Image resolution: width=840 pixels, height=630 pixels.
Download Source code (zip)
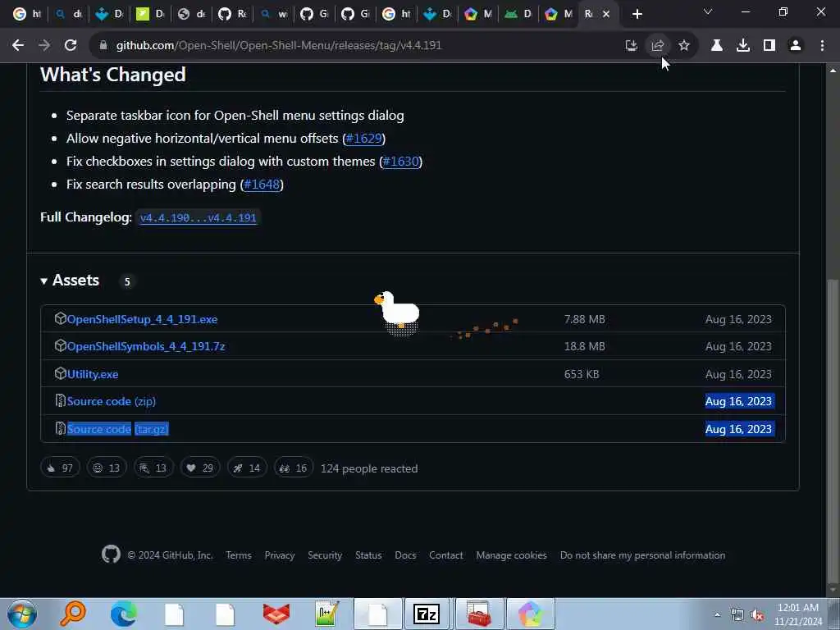(x=112, y=401)
